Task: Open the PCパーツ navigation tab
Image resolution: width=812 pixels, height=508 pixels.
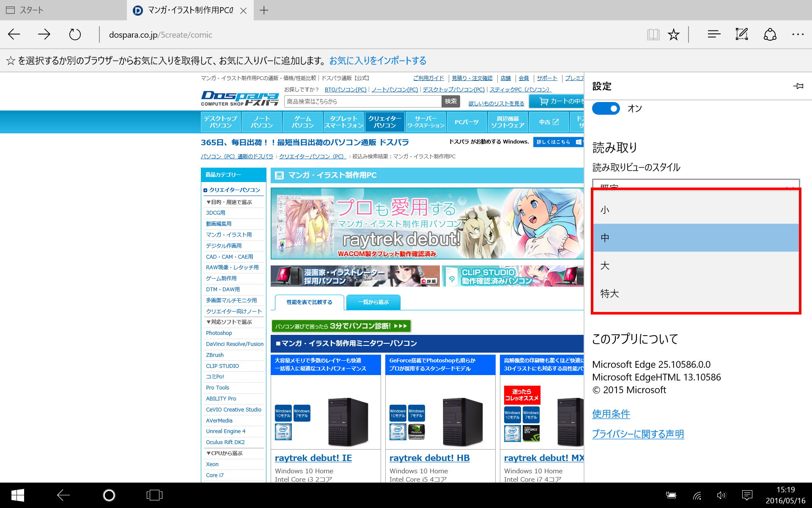Action: pyautogui.click(x=467, y=122)
